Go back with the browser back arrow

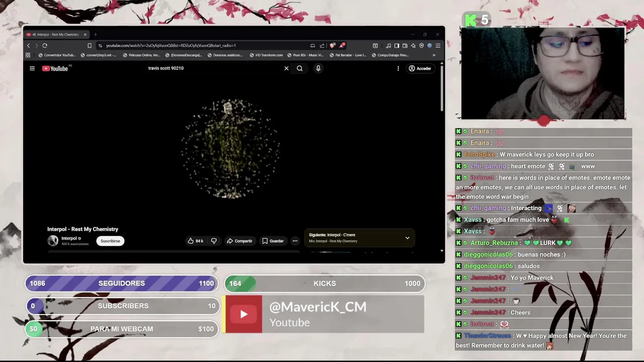click(28, 46)
